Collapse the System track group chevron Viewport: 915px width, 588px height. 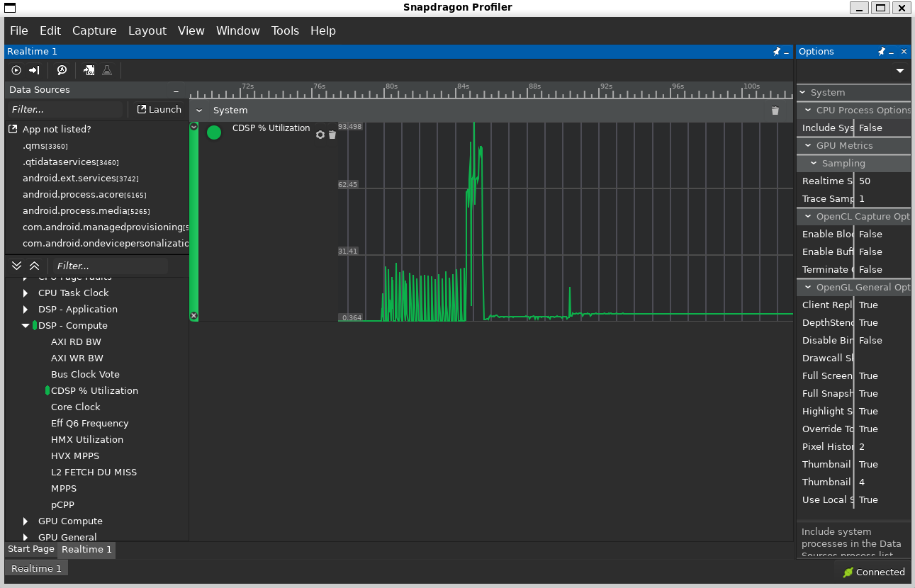point(199,111)
